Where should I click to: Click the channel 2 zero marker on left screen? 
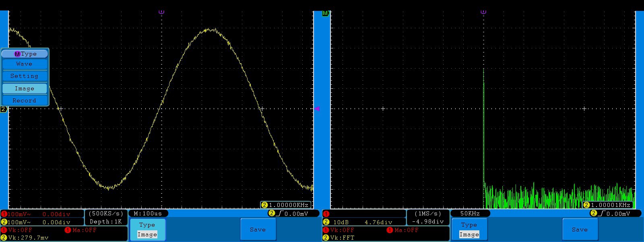3,109
